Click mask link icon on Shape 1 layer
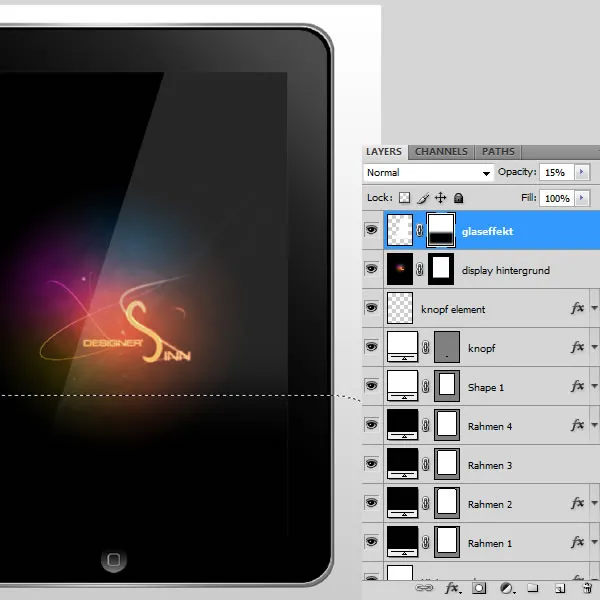Image resolution: width=600 pixels, height=600 pixels. point(426,386)
